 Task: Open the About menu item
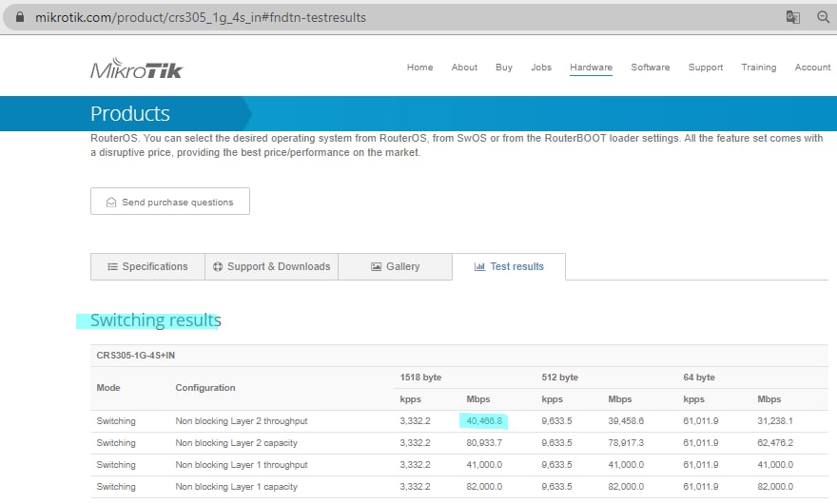pyautogui.click(x=464, y=68)
